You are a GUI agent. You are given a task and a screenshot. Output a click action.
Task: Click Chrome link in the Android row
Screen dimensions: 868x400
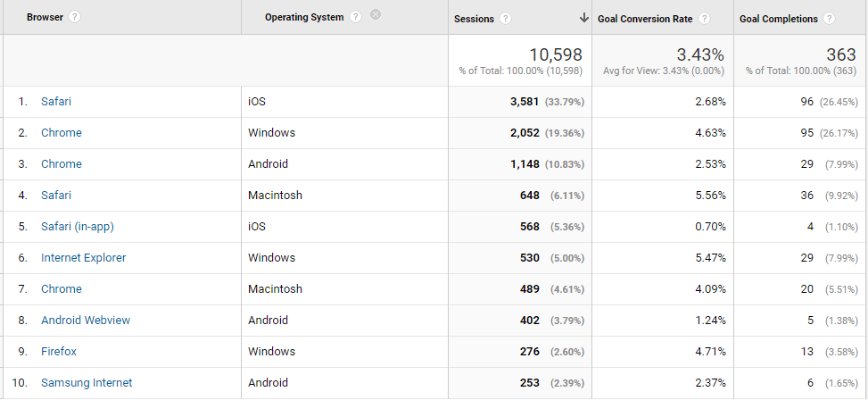[62, 164]
